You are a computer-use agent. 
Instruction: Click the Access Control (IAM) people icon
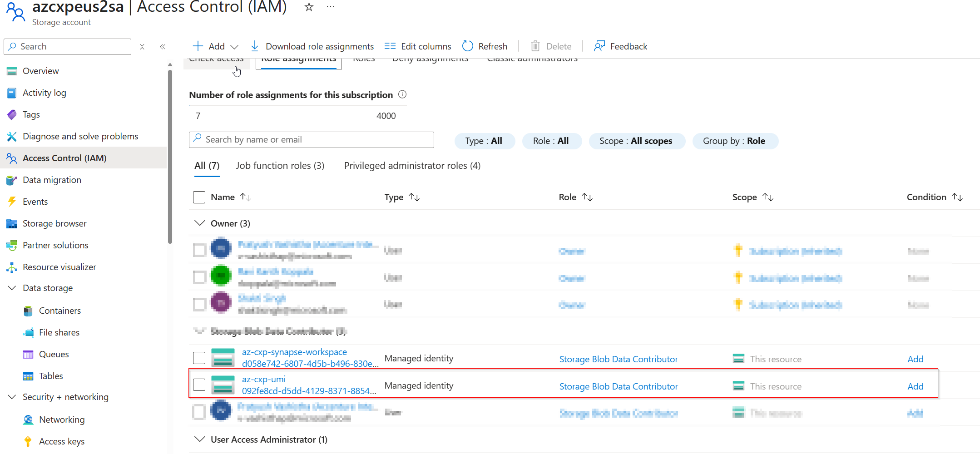(12, 158)
